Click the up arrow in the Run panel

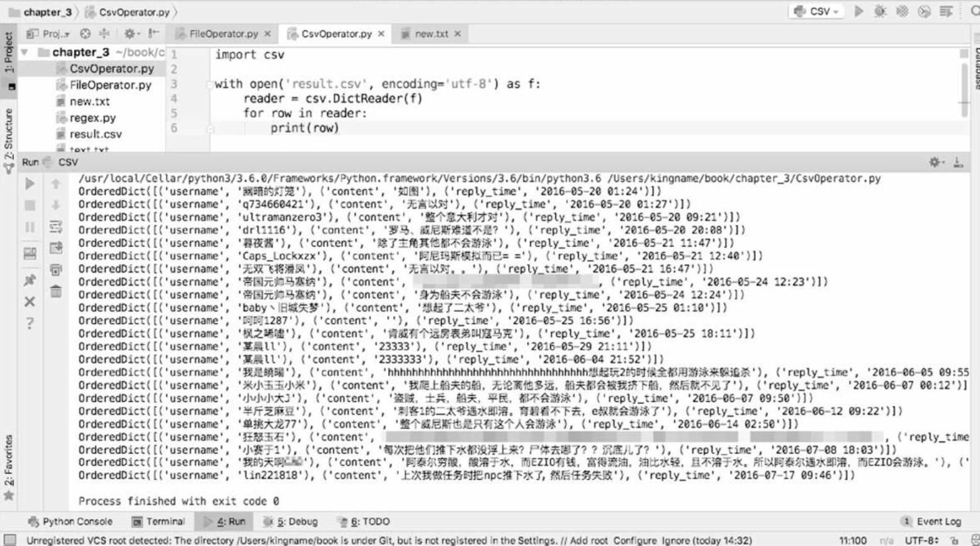point(56,184)
